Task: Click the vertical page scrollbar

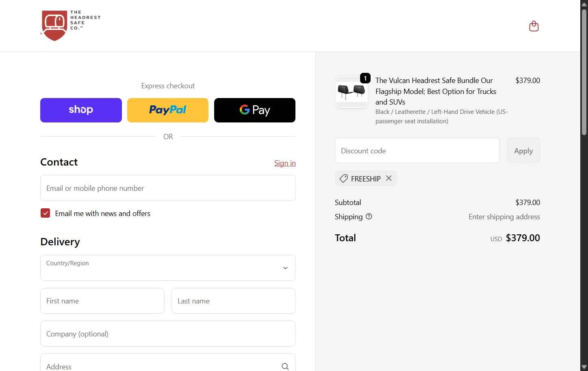Action: pyautogui.click(x=584, y=72)
